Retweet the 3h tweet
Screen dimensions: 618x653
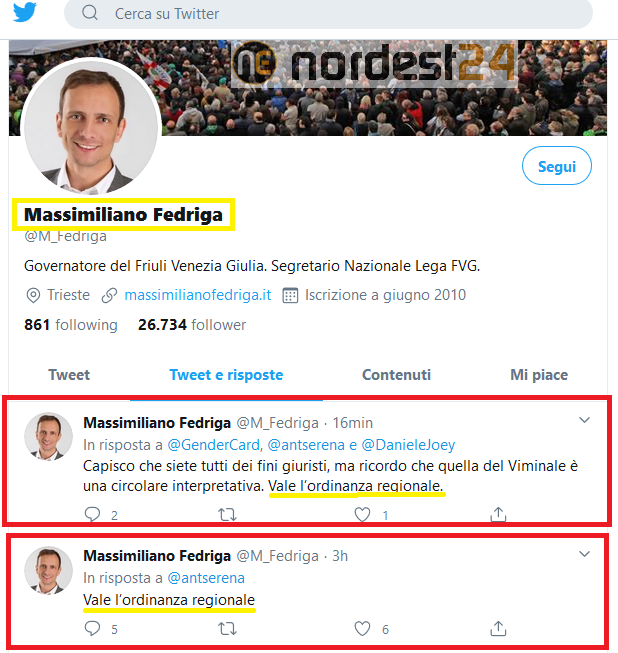click(227, 629)
